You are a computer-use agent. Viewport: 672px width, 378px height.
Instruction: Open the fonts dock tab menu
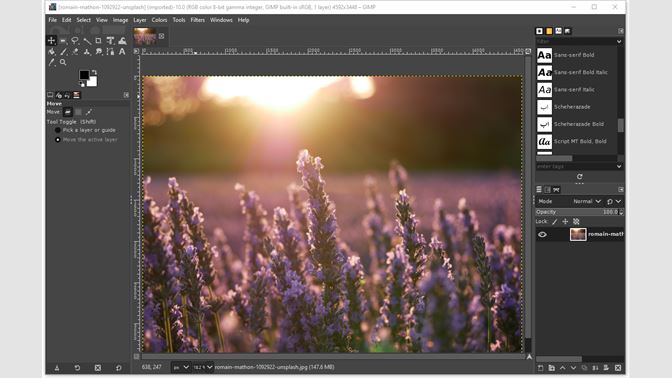(x=621, y=31)
